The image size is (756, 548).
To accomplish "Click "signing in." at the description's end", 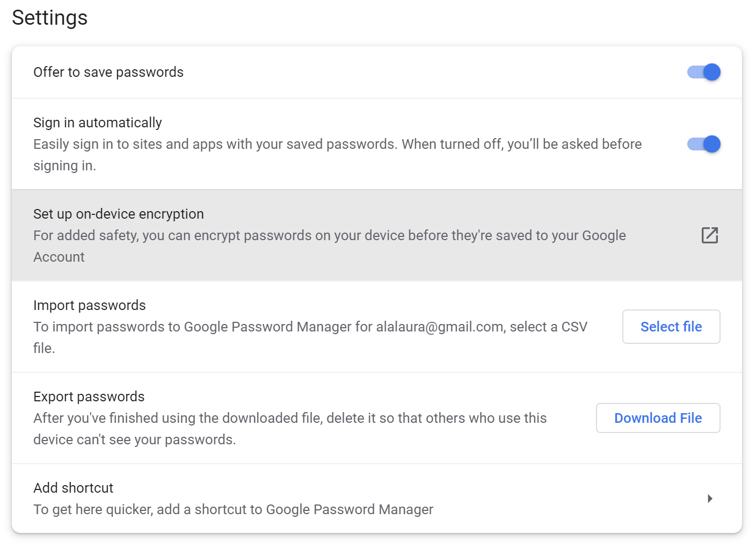I will (x=64, y=165).
